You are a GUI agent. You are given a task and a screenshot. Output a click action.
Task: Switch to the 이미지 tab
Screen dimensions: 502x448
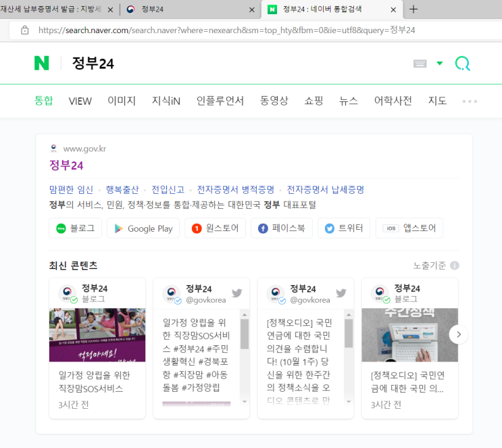122,101
